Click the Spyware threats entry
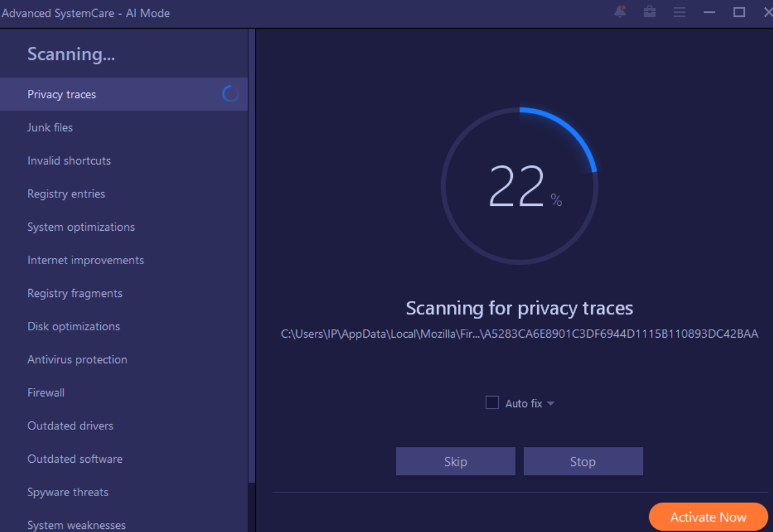 (68, 492)
